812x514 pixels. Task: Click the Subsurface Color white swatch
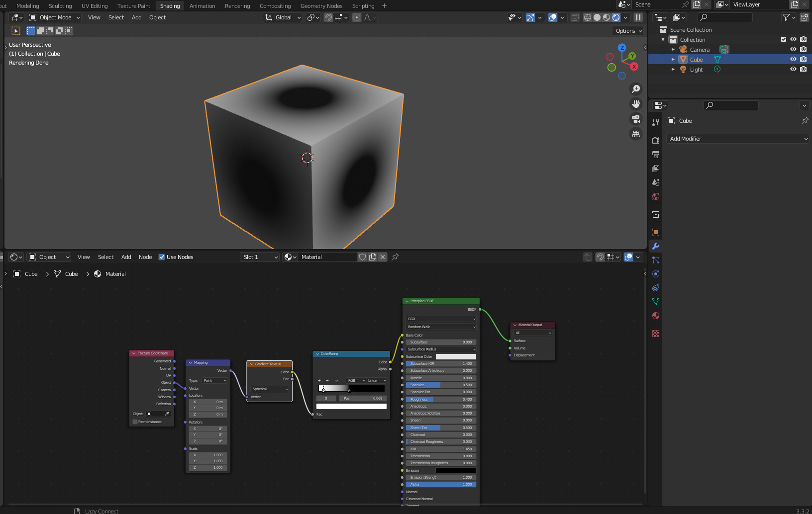click(456, 356)
